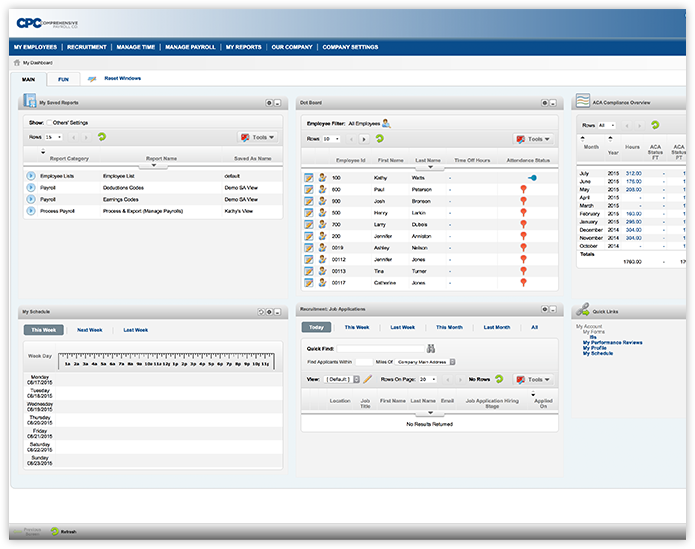Open My Schedule quick link
The width and height of the screenshot is (695, 549).
[x=598, y=353]
